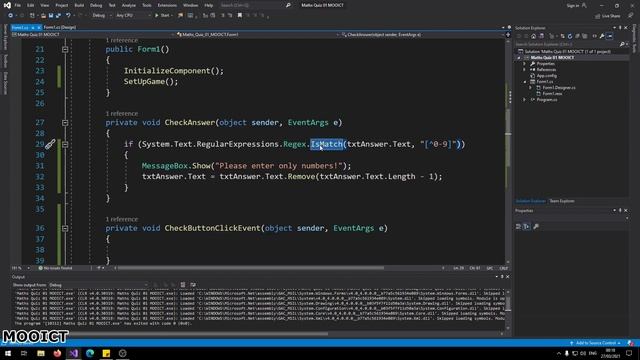Open the View menu
The image size is (640, 360).
[44, 5]
